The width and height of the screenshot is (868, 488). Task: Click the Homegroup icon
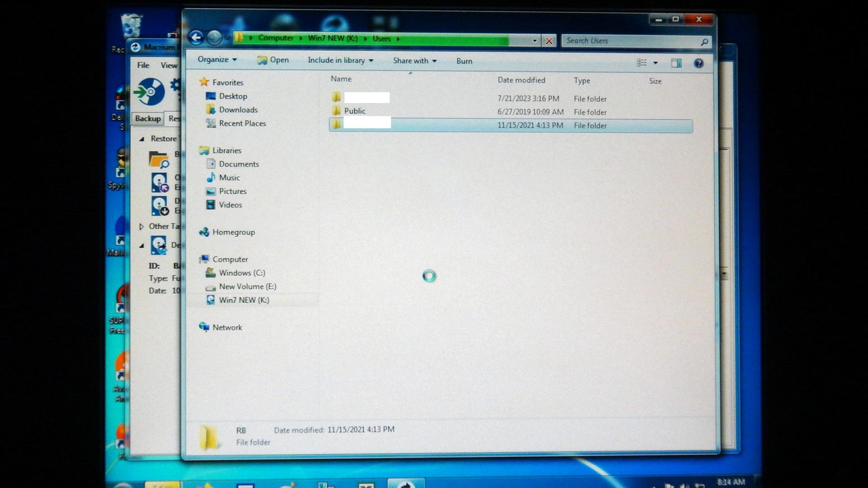tap(203, 232)
